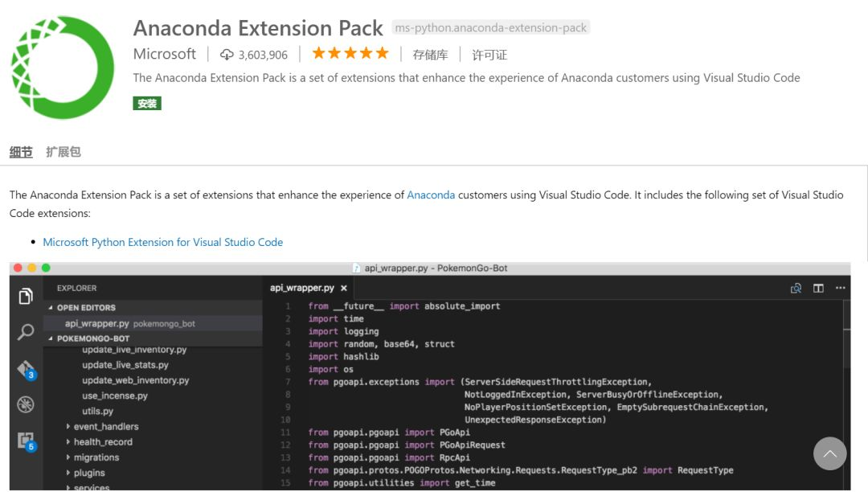Open the 存储库 repository link
The height and width of the screenshot is (492, 868).
coord(430,55)
